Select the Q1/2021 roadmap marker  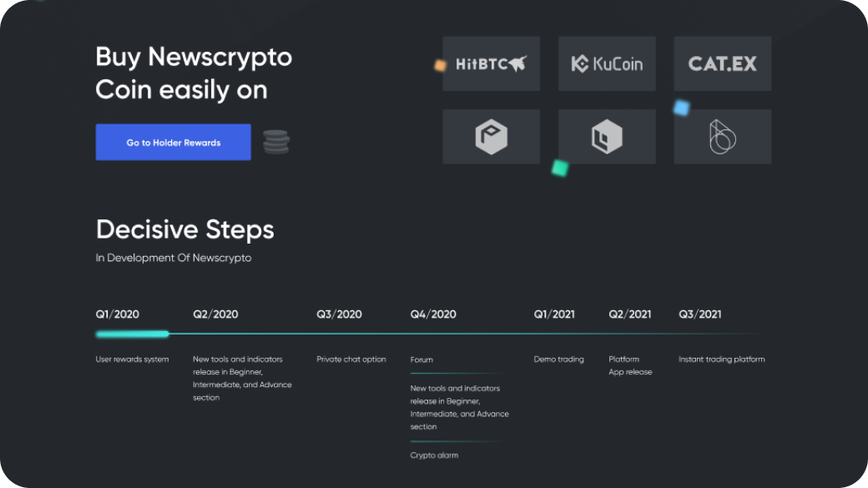click(x=554, y=314)
